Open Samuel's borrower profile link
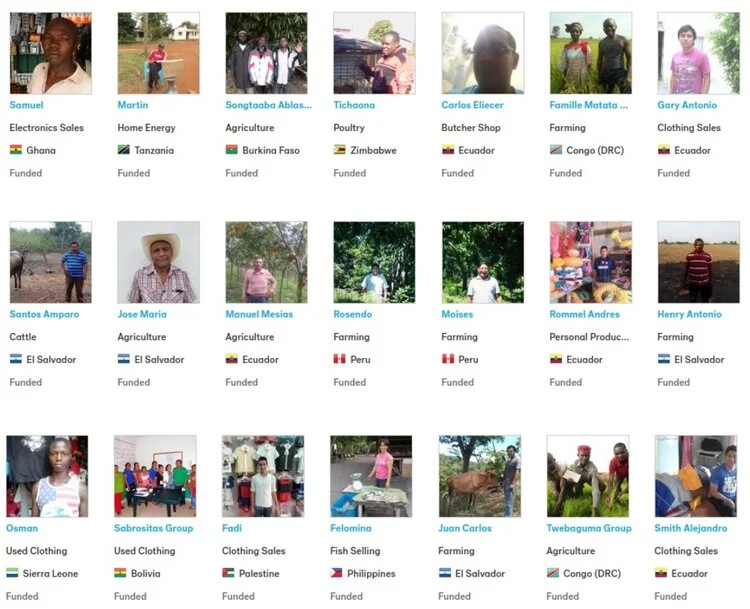Image resolution: width=750 pixels, height=609 pixels. [26, 105]
